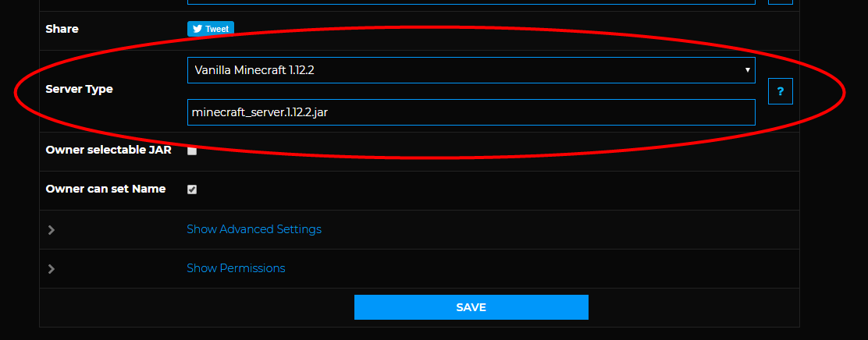Screen dimensions: 868x340
Task: Share the server via the Tweet button
Action: click(x=211, y=29)
